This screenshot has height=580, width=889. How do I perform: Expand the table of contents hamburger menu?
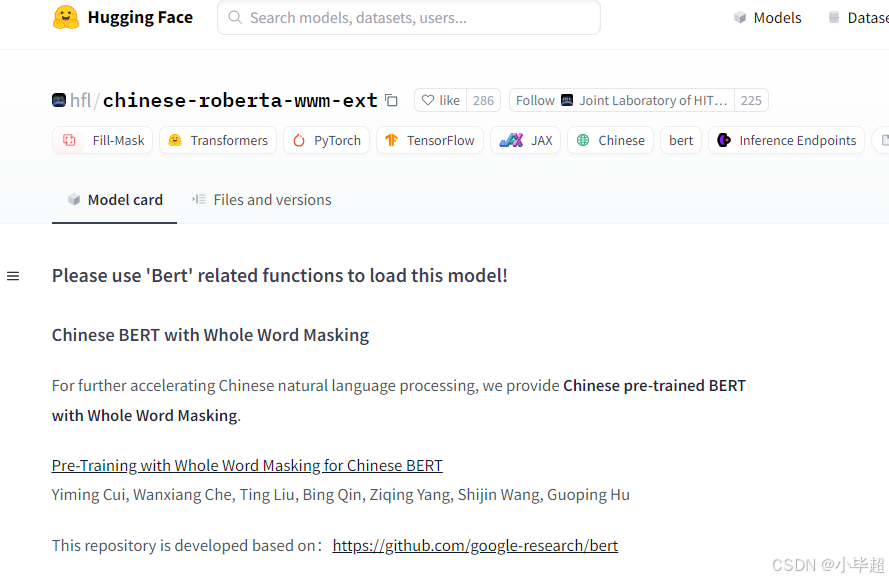[x=13, y=276]
